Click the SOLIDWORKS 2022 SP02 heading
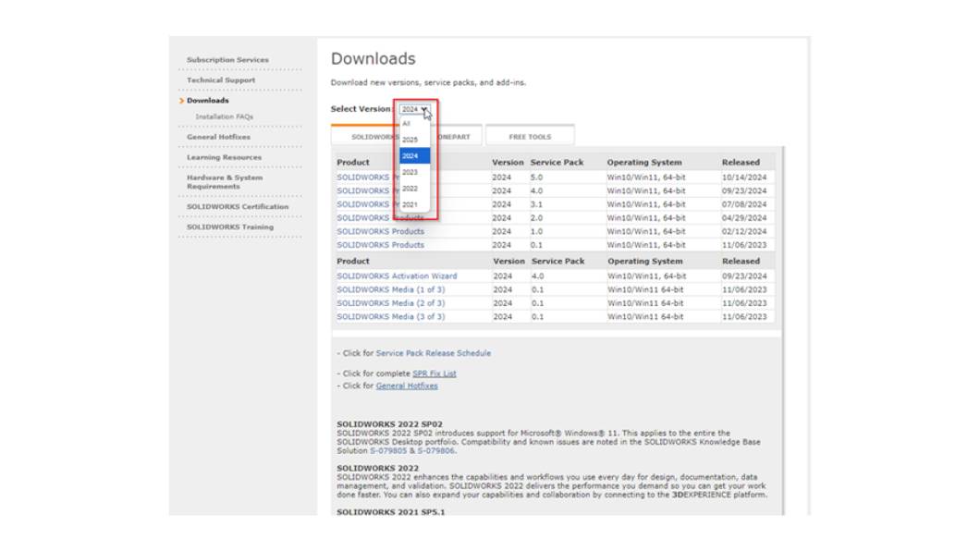Viewport: 980px width, 551px height. point(389,424)
